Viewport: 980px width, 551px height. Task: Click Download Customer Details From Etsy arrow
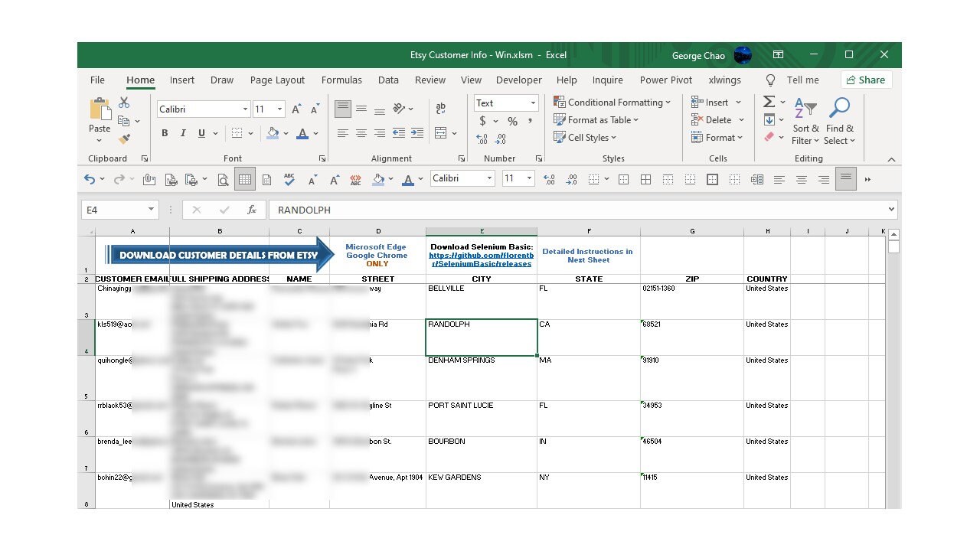(x=220, y=255)
